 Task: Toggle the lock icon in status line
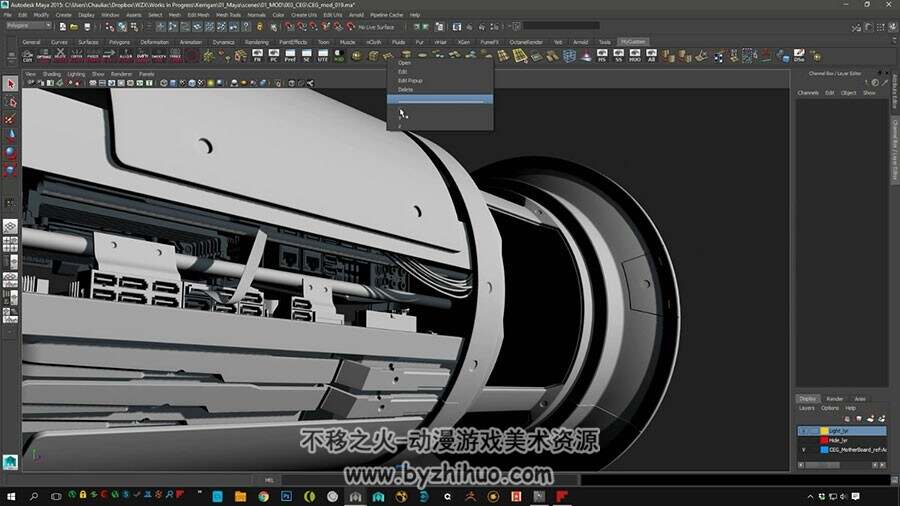coord(260,27)
